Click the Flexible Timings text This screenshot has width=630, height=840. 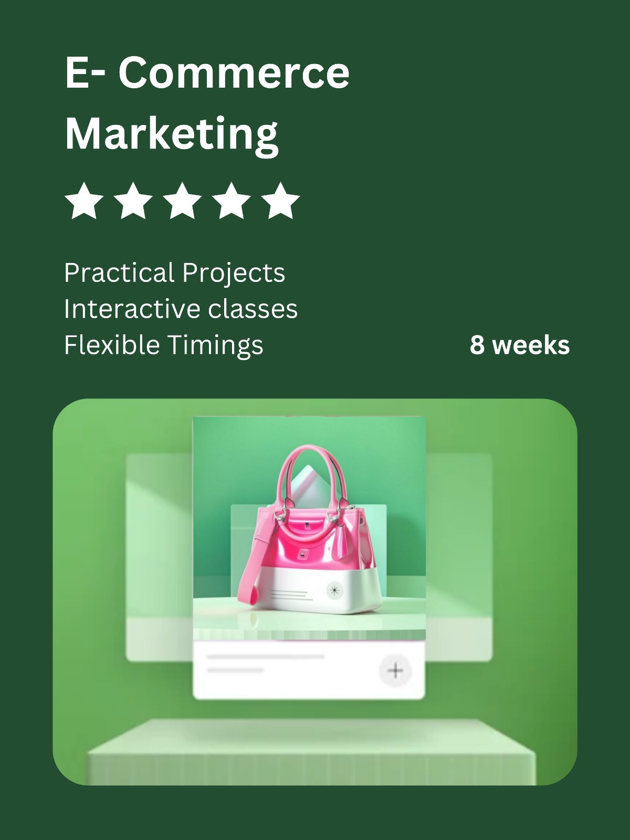[x=163, y=345]
